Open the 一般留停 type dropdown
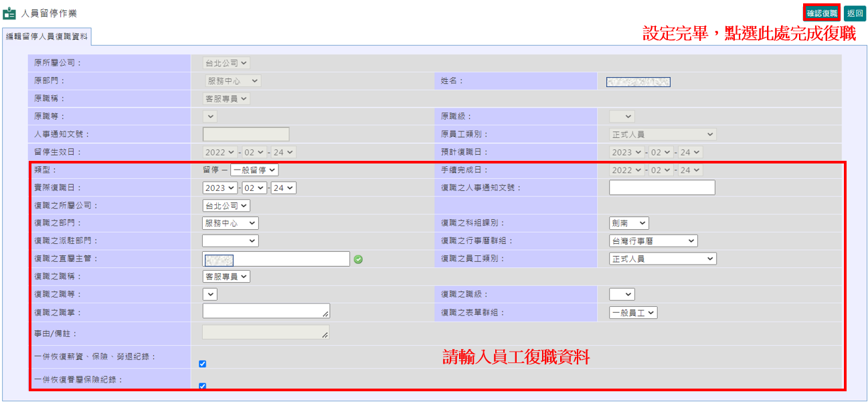Image resolution: width=868 pixels, height=404 pixels. pos(255,170)
